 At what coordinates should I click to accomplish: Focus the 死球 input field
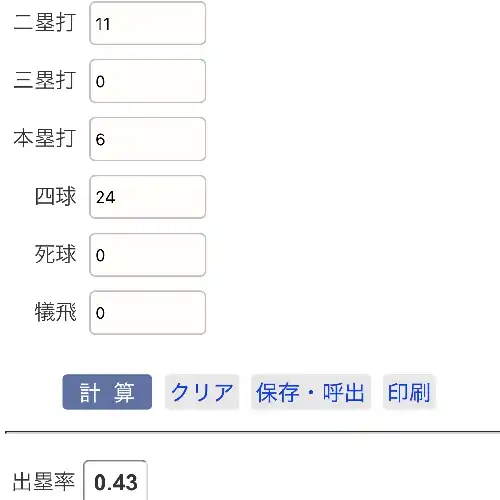147,255
